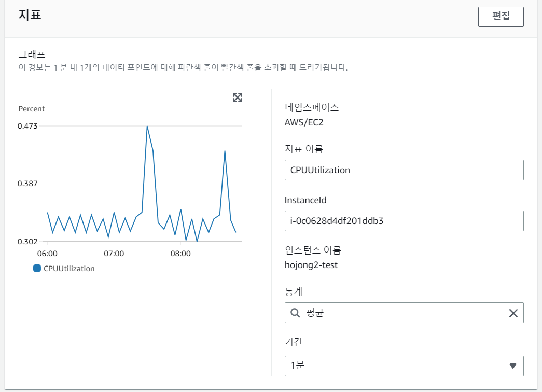
Task: Click the Percent axis label
Action: point(32,109)
